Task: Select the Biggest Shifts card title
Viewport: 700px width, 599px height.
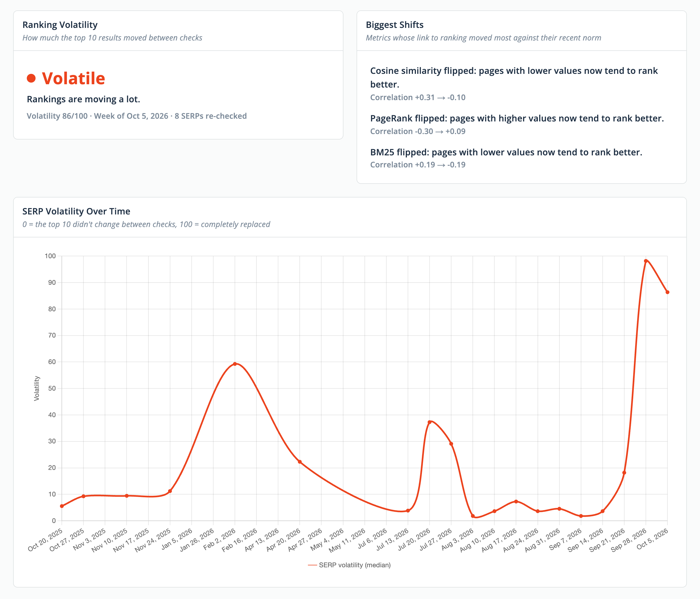Action: click(395, 25)
